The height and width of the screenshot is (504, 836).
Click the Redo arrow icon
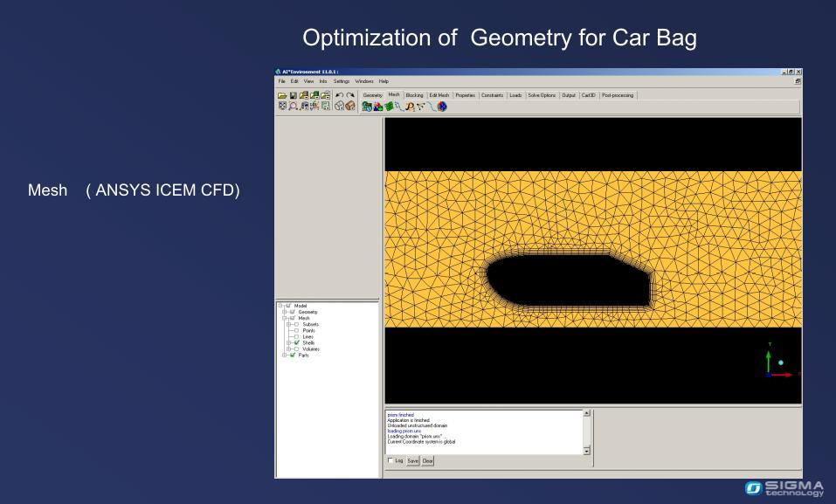349,95
